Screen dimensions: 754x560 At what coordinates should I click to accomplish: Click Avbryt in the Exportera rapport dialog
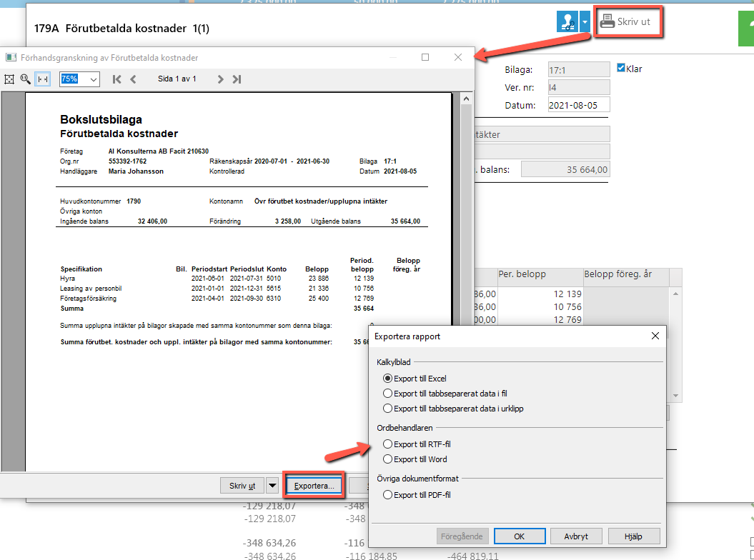pyautogui.click(x=576, y=536)
